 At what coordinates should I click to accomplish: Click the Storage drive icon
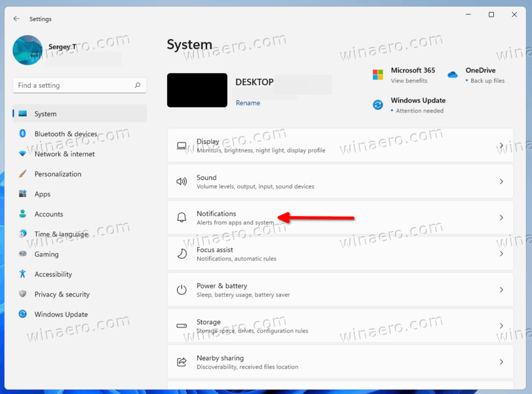[x=182, y=326]
